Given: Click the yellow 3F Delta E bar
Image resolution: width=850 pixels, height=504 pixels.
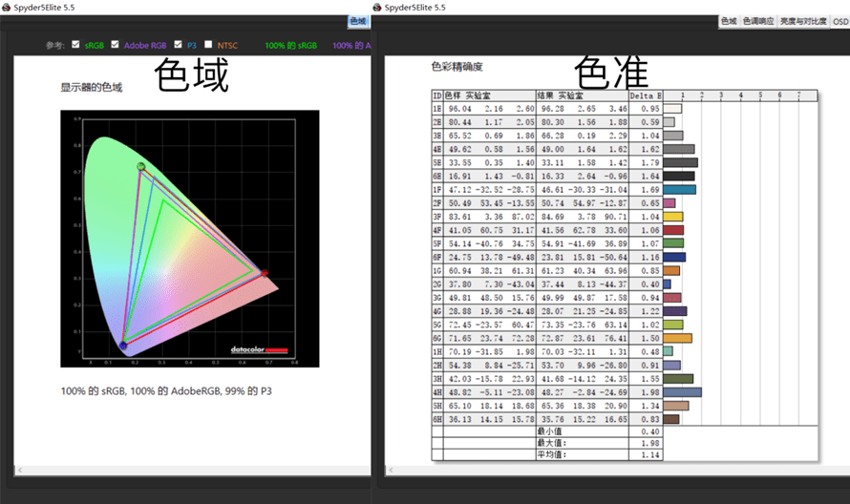Looking at the screenshot, I should click(x=672, y=217).
